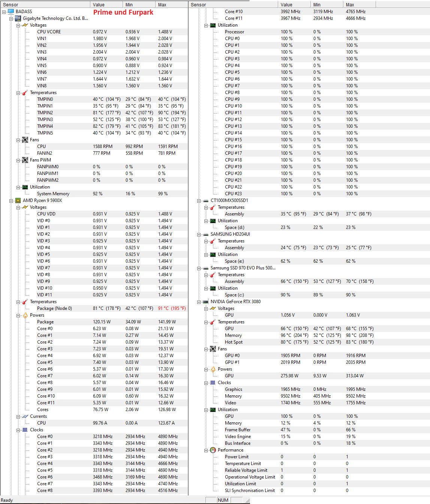This screenshot has height=504, width=430.
Task: Collapse the Currents group
Action: tap(18, 417)
